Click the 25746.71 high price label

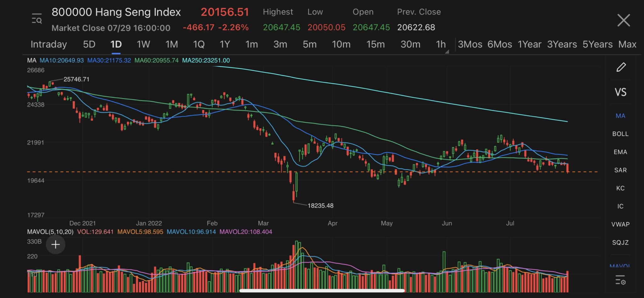(x=76, y=79)
